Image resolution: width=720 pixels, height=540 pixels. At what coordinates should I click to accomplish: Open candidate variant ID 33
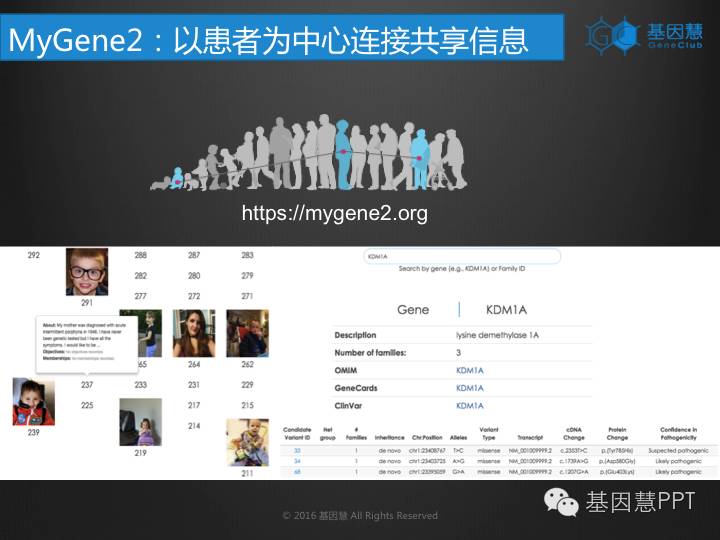[x=297, y=451]
